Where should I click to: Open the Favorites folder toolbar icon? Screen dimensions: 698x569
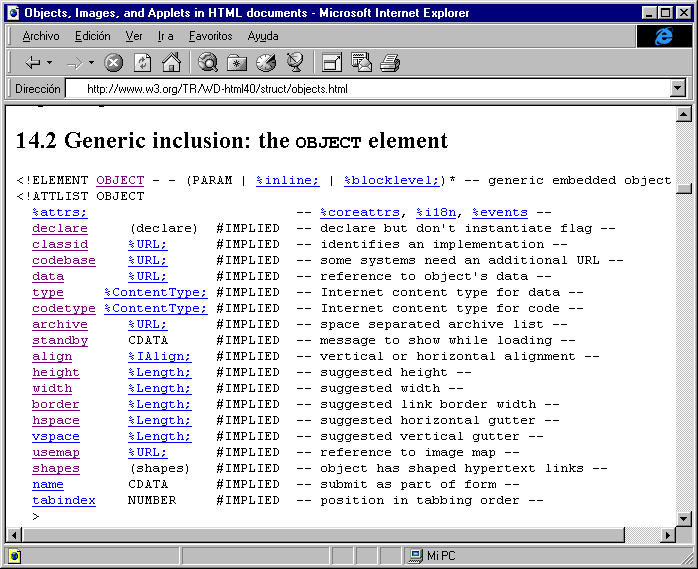pos(237,63)
